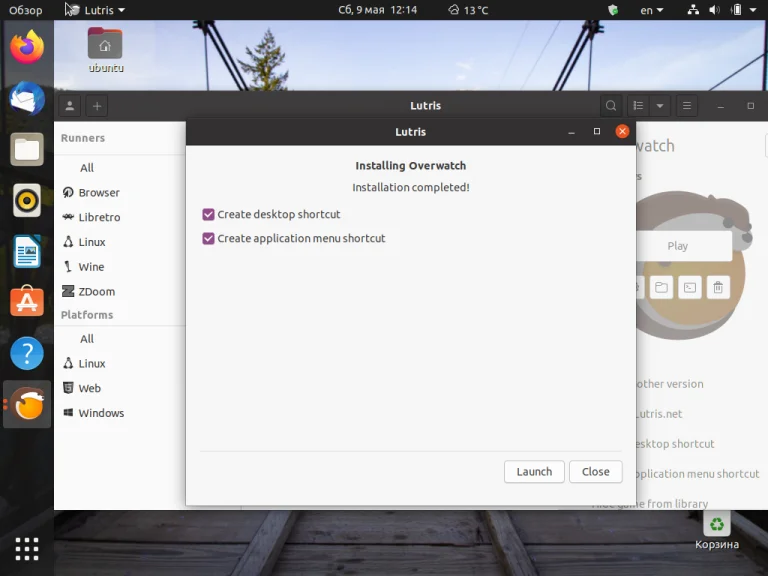Open Firefox from the dock
Viewport: 768px width, 576px height.
27,47
